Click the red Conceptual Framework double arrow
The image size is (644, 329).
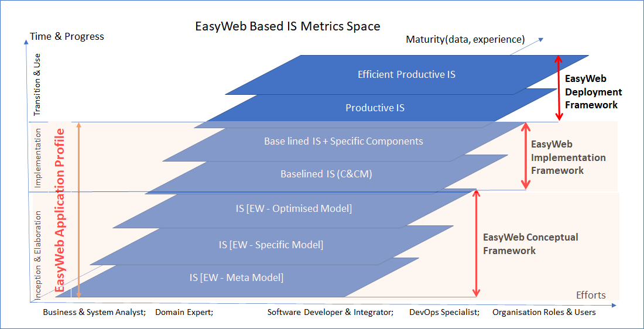[477, 244]
